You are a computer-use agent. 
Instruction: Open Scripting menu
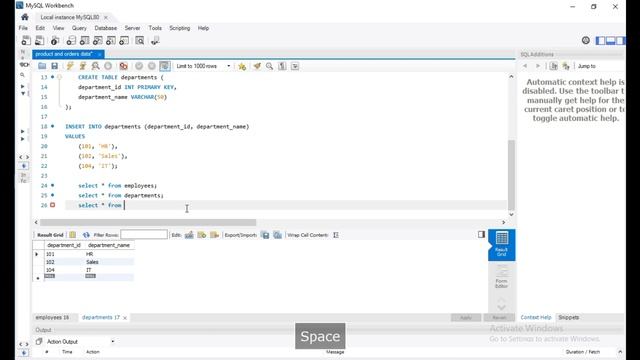[x=180, y=28]
